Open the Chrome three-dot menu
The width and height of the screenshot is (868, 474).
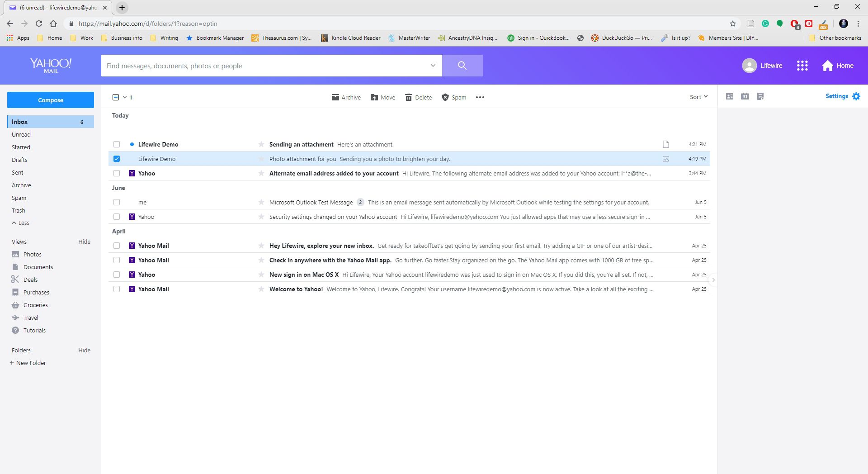tap(858, 24)
